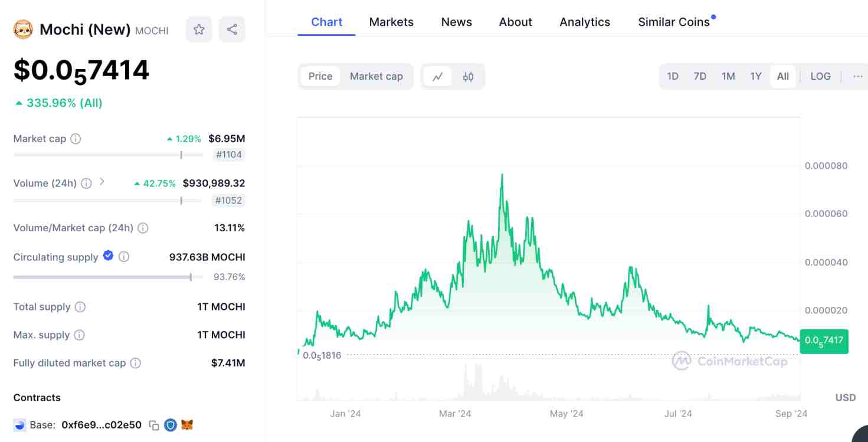This screenshot has width=868, height=442.
Task: Set chart range to All
Action: pyautogui.click(x=783, y=76)
